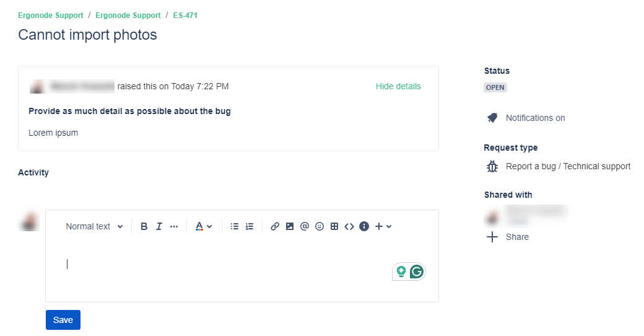
Task: Go to first Ergonode Support breadcrumb
Action: click(x=50, y=15)
